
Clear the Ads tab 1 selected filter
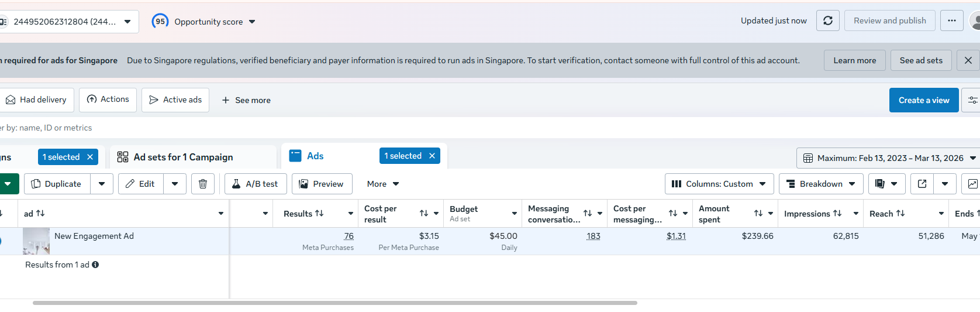432,156
